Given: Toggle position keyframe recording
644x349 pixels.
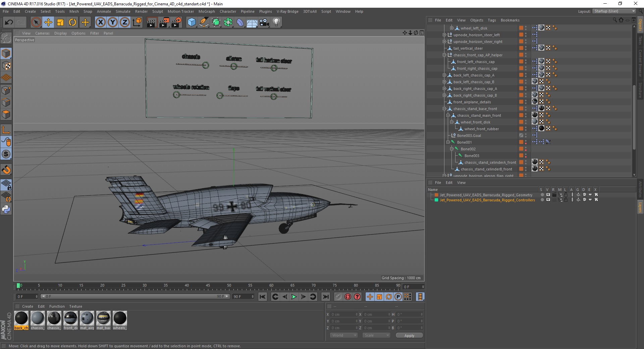Looking at the screenshot, I should point(370,297).
